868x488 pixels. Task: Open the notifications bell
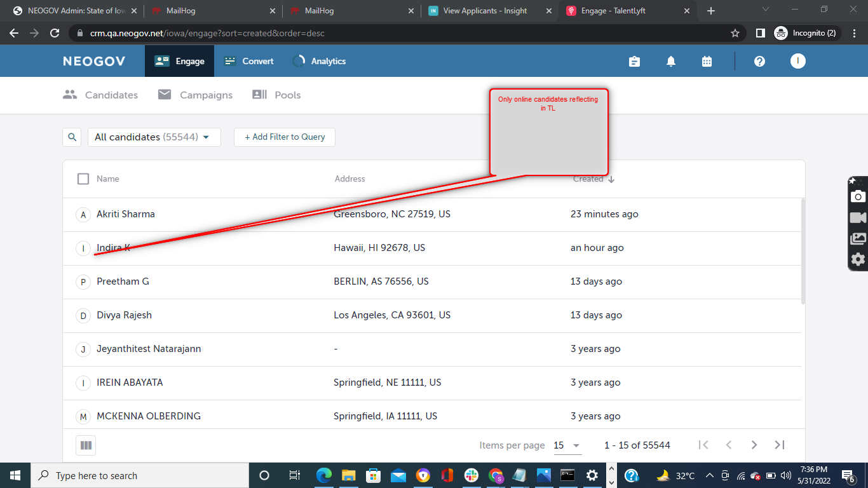(x=670, y=62)
